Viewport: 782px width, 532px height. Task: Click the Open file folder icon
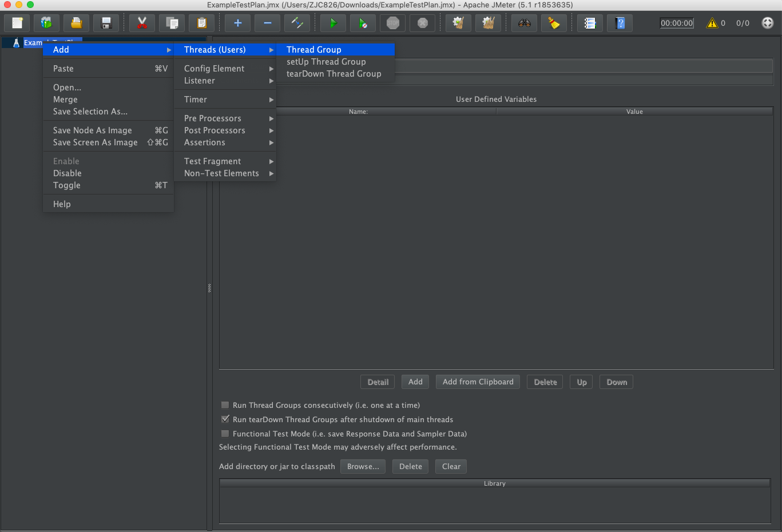click(x=76, y=23)
